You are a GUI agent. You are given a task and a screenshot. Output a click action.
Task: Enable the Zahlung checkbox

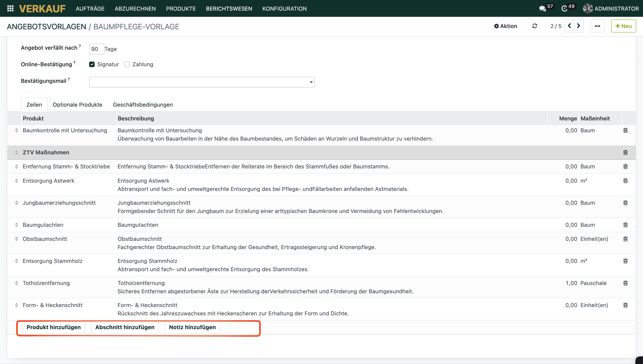click(127, 64)
